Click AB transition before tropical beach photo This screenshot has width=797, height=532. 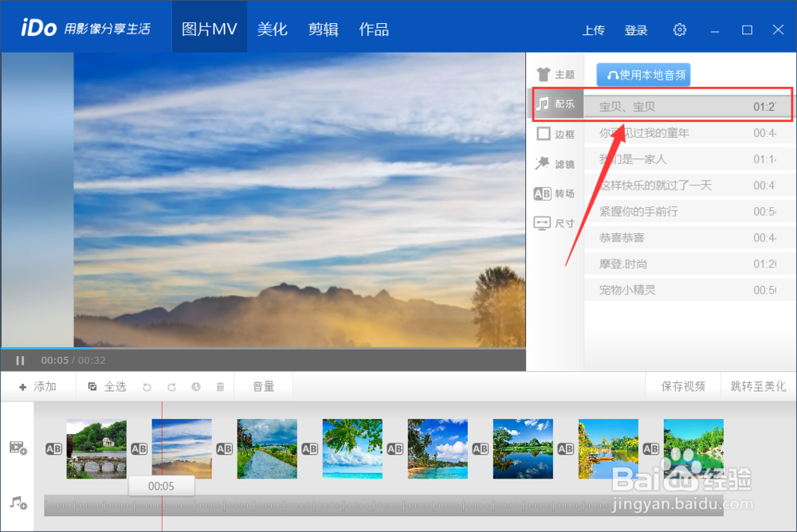[x=395, y=448]
